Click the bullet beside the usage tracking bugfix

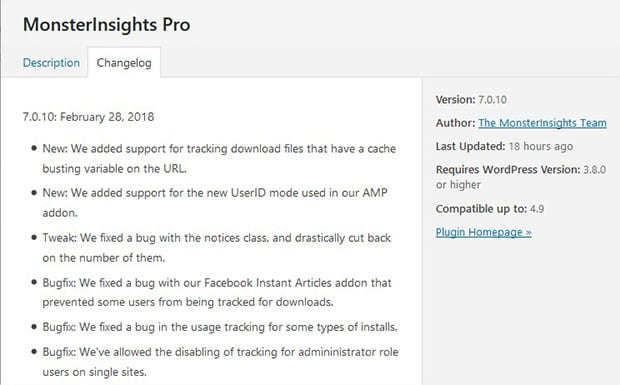pos(34,327)
